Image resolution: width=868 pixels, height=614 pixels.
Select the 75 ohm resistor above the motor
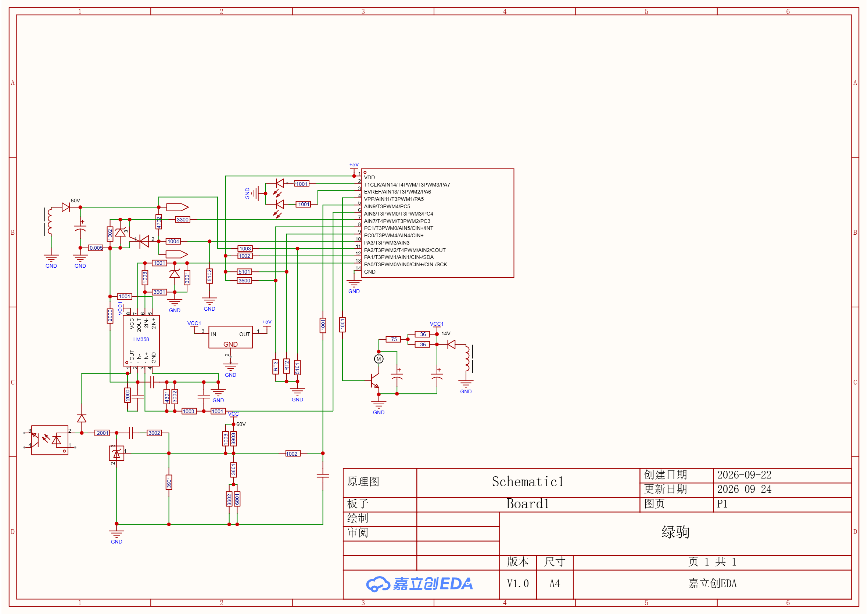coord(394,339)
